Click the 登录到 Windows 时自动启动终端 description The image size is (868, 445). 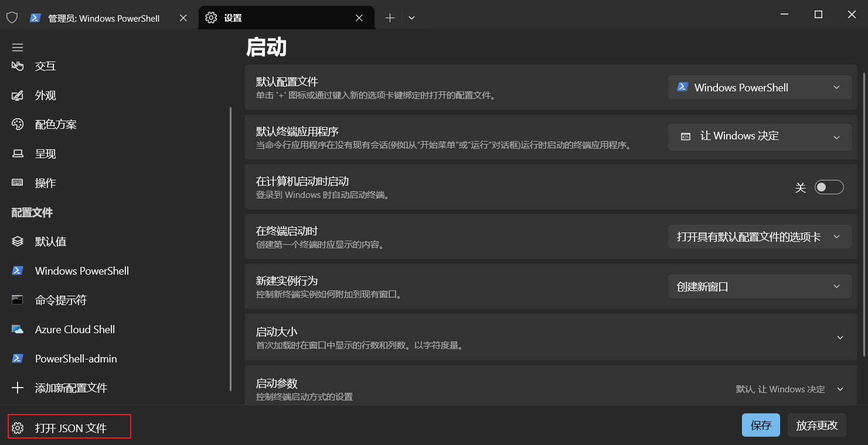[x=323, y=195]
